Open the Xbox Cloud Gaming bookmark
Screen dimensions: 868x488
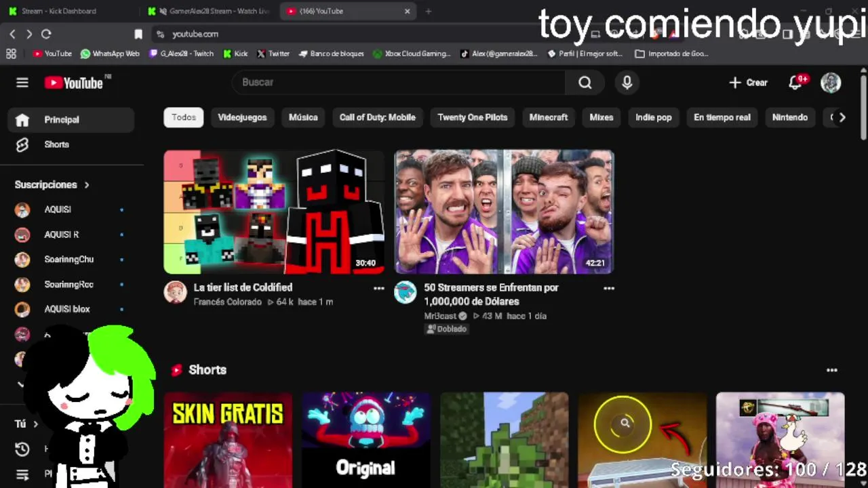pyautogui.click(x=412, y=54)
